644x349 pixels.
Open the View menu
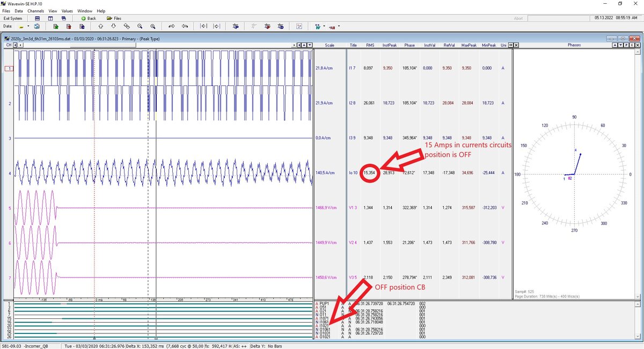tap(53, 11)
